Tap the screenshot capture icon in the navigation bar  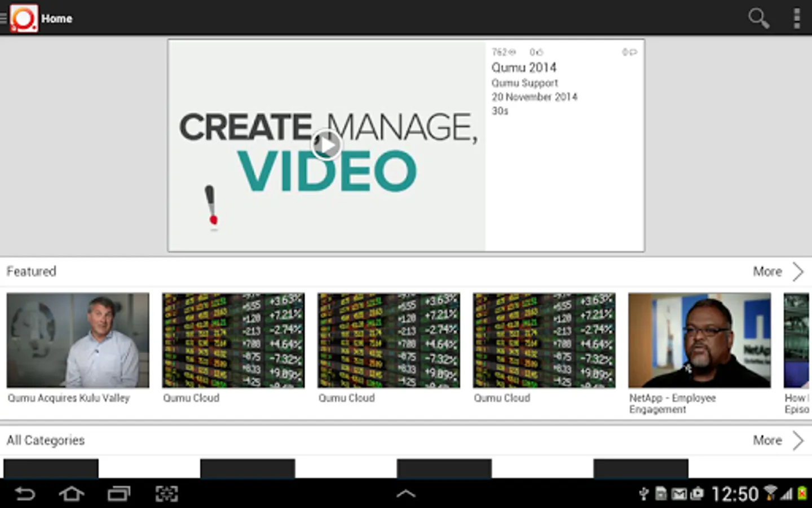(x=166, y=494)
